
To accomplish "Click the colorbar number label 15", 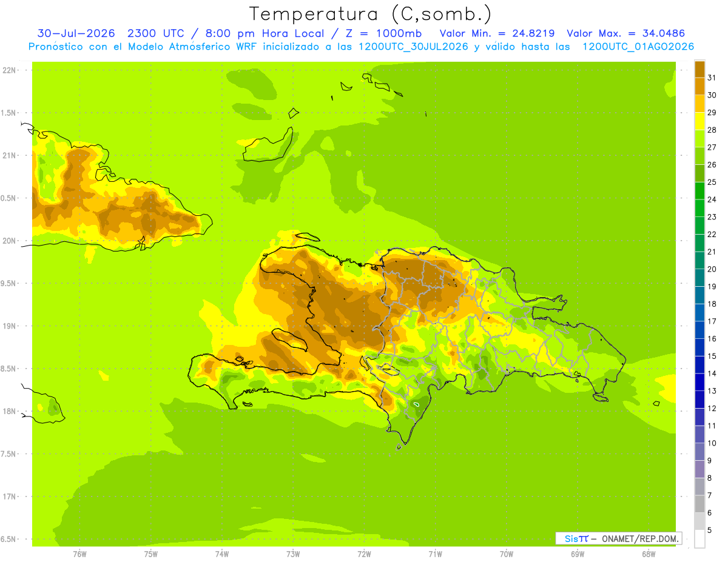I will [x=712, y=356].
